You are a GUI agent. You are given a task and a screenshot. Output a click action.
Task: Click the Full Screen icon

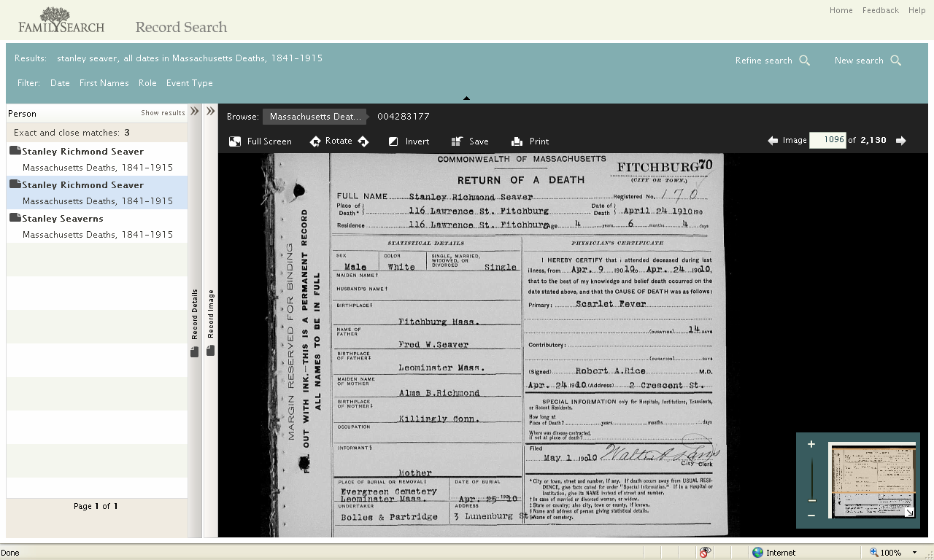pyautogui.click(x=235, y=141)
